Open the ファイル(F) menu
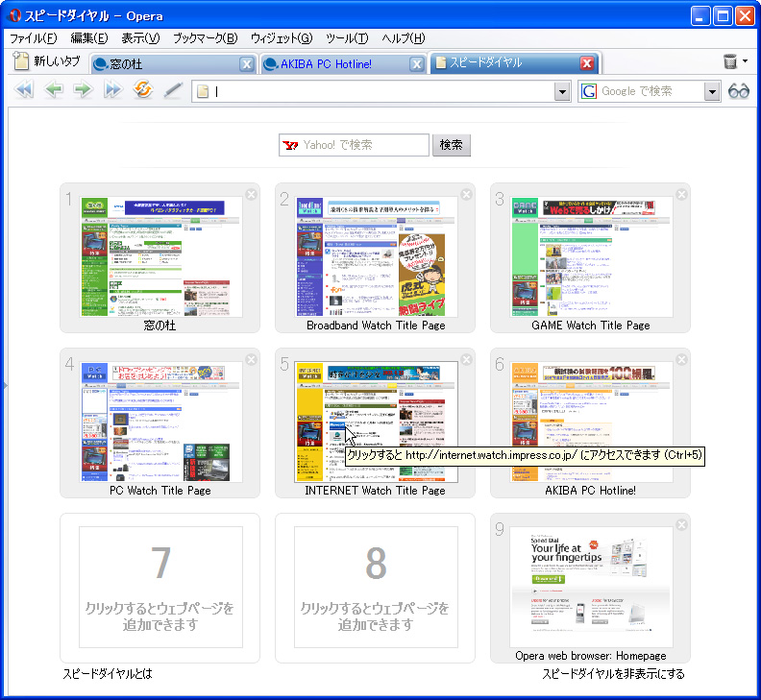The width and height of the screenshot is (761, 700). [x=34, y=38]
